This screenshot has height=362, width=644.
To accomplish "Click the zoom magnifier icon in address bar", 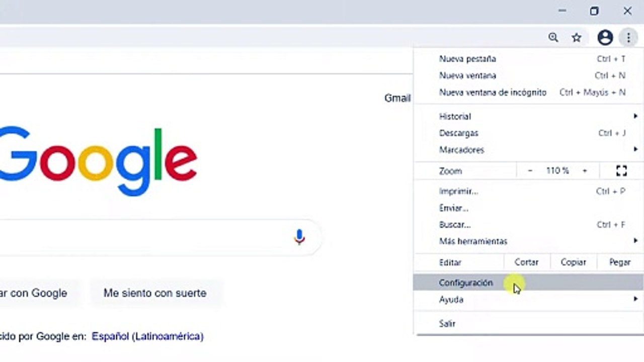I will click(x=553, y=37).
